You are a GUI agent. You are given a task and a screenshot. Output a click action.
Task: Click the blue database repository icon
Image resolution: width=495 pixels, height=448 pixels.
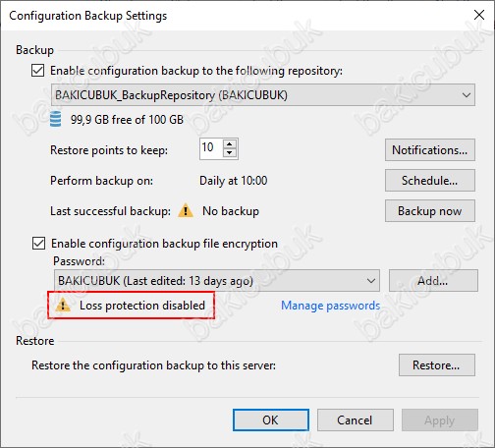[55, 119]
